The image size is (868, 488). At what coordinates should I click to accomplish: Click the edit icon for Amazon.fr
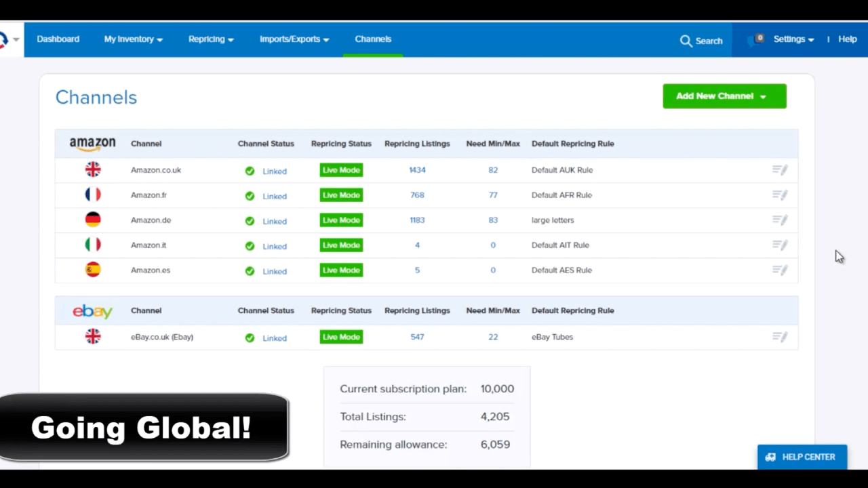tap(780, 195)
